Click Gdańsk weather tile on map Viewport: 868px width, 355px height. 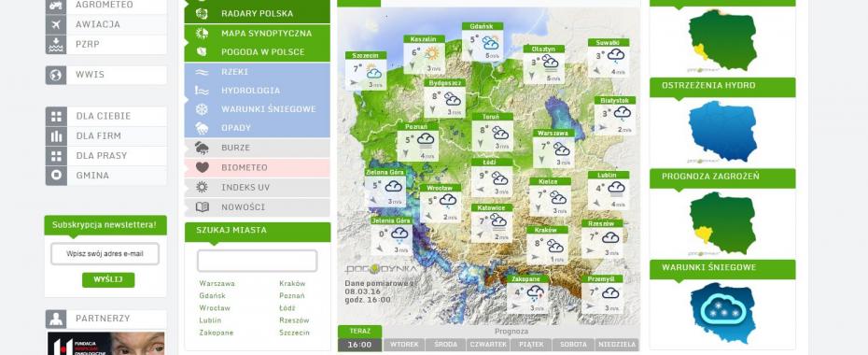(x=483, y=42)
